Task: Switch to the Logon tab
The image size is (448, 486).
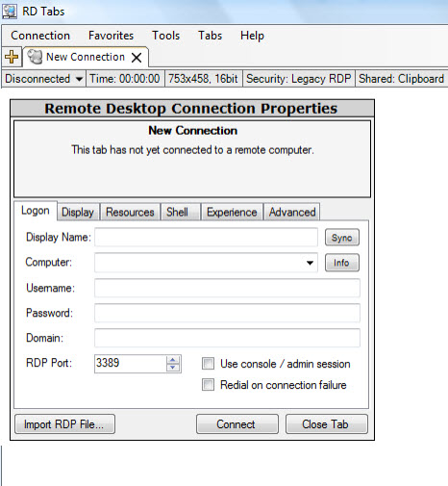Action: click(x=36, y=211)
